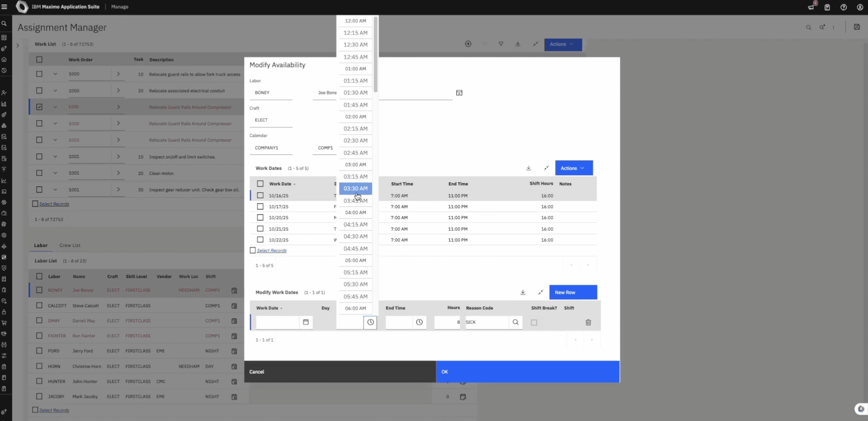Click the labor detail menu icon beside Joe Boney
Viewport: 868px width, 421px height.
tap(459, 93)
